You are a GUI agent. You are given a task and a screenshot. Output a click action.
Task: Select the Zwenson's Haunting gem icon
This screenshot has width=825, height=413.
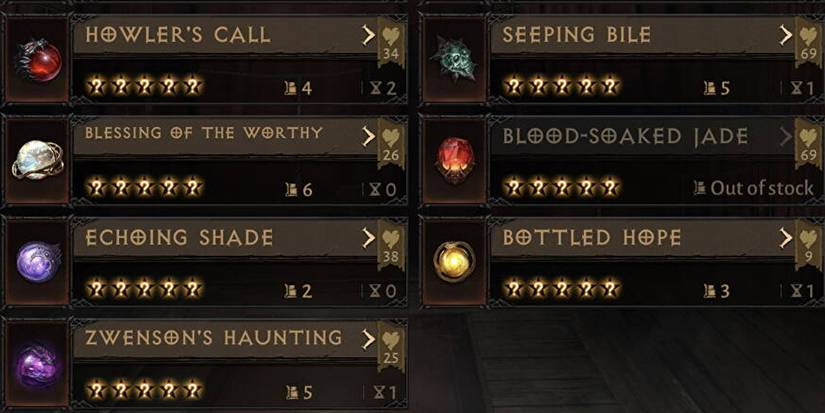[x=37, y=364]
